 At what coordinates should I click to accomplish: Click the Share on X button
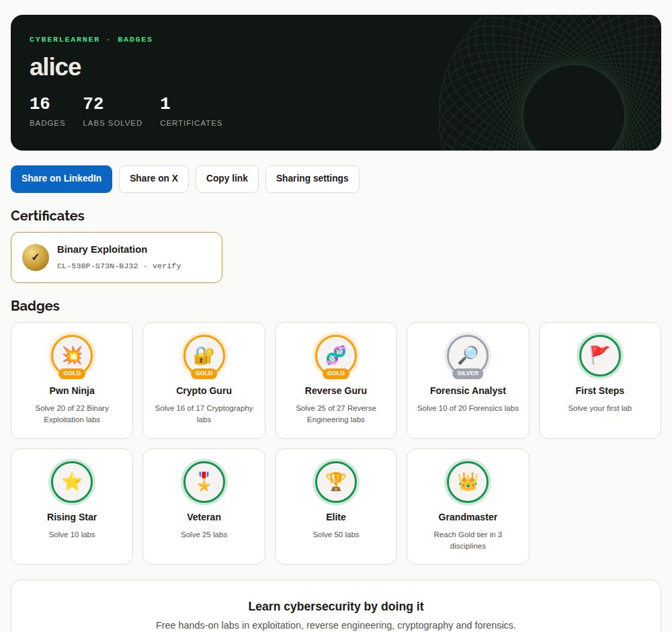point(154,179)
